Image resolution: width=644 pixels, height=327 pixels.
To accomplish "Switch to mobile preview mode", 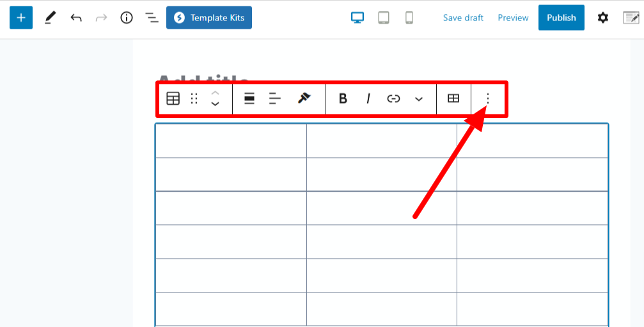I will (x=409, y=18).
